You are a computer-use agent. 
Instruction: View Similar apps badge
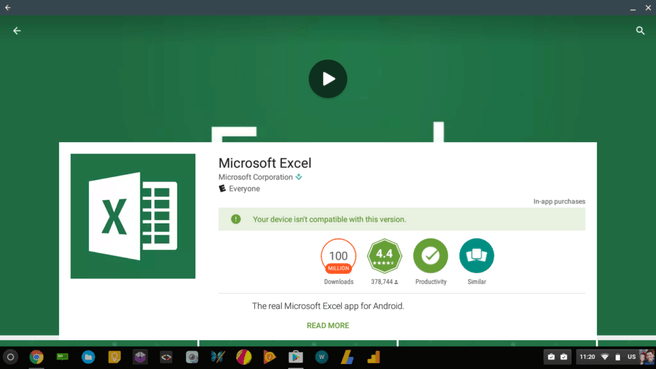tap(477, 256)
